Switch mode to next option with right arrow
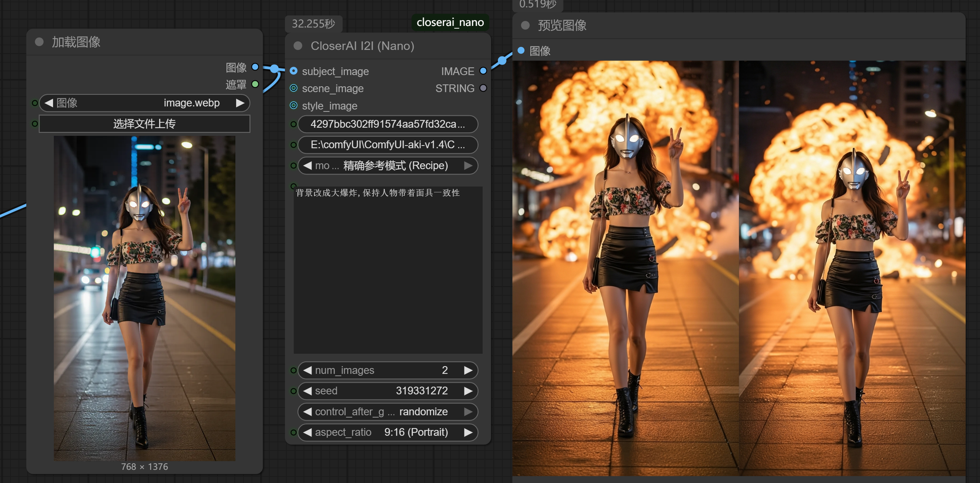The width and height of the screenshot is (980, 483). tap(468, 166)
